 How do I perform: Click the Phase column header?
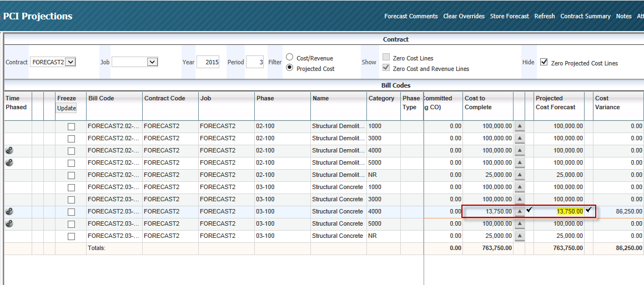click(x=282, y=106)
